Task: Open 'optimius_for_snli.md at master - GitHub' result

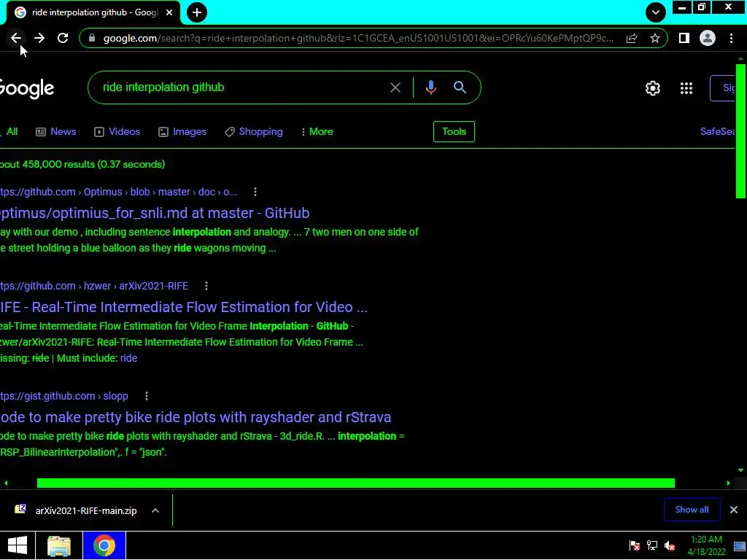Action: tap(155, 213)
